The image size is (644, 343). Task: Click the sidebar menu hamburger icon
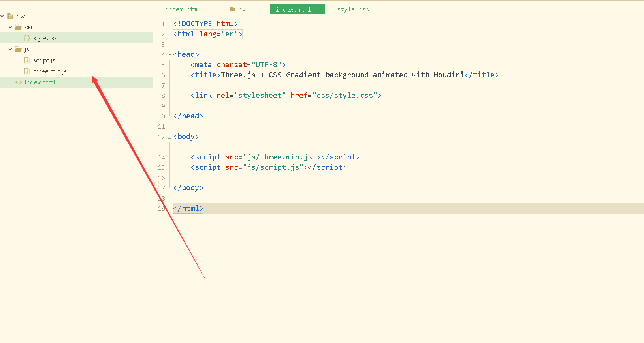pos(147,5)
